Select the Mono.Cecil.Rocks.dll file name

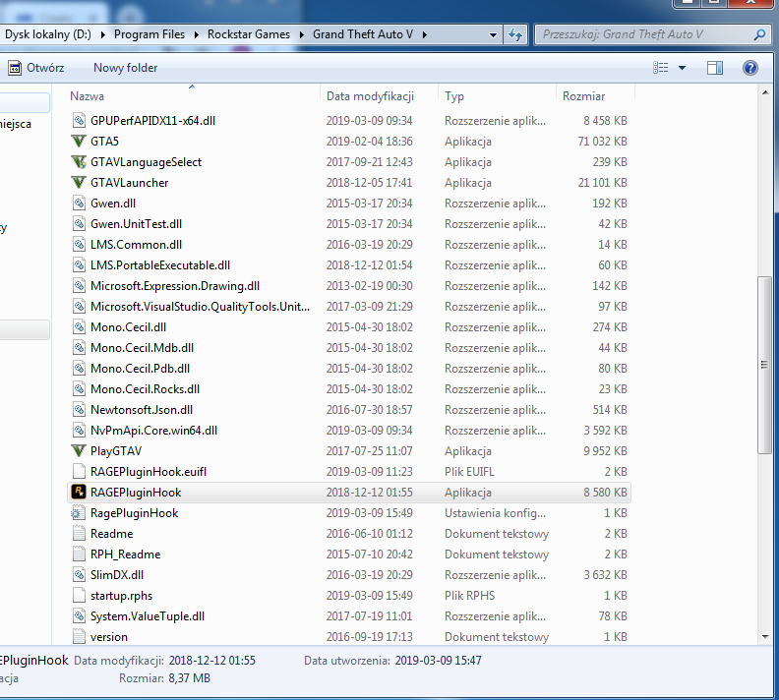pos(145,389)
